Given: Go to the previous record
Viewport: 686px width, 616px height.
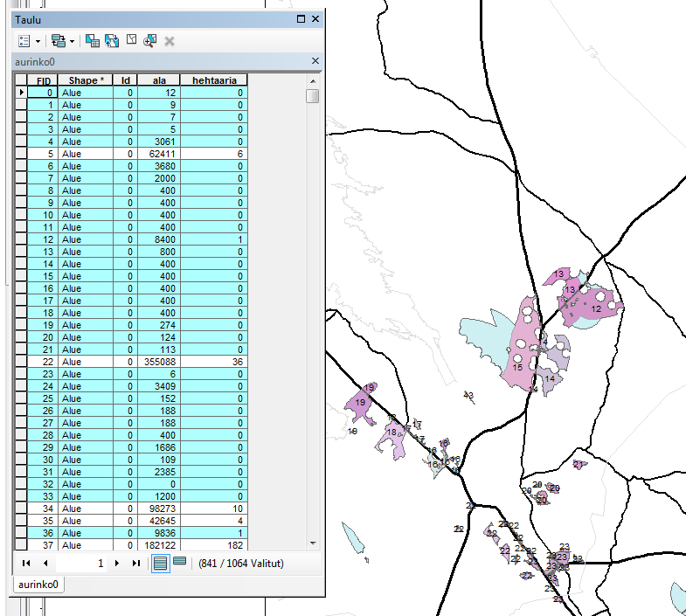Looking at the screenshot, I should tap(45, 563).
